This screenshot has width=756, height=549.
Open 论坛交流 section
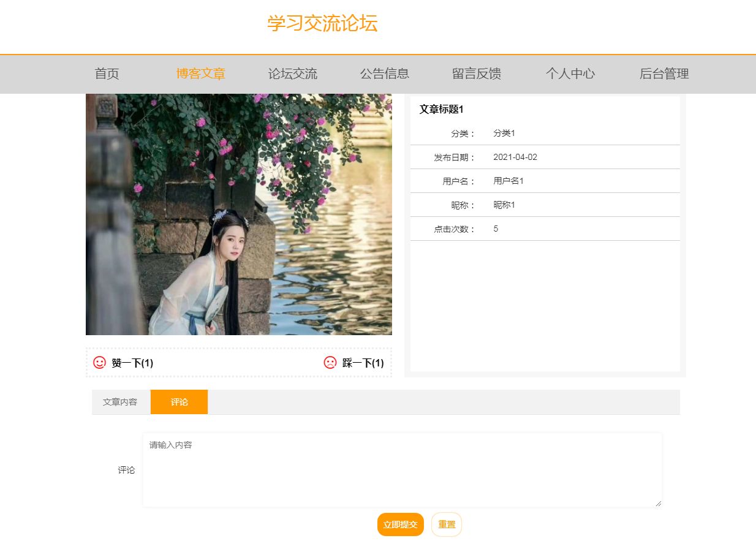click(293, 74)
